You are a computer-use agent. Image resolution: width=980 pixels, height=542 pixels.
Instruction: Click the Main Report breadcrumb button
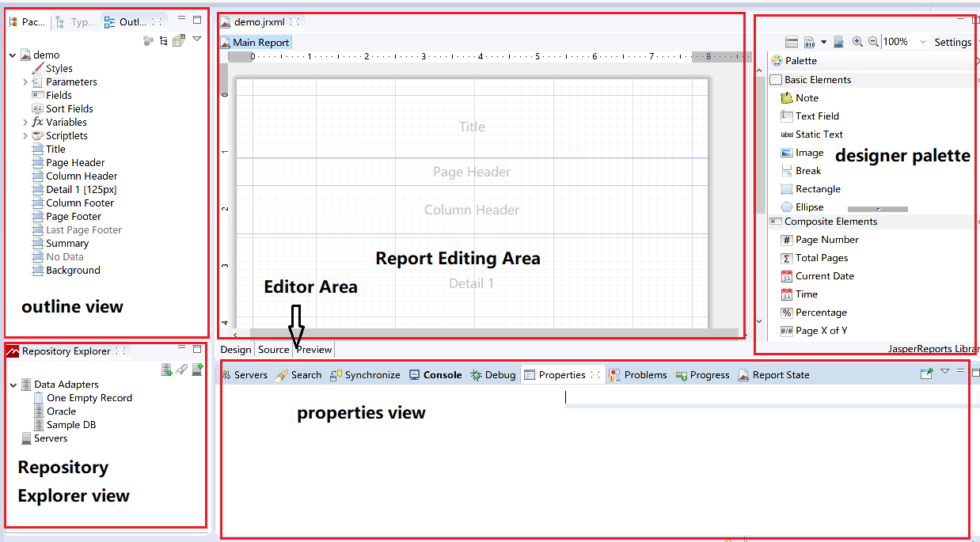pyautogui.click(x=255, y=43)
